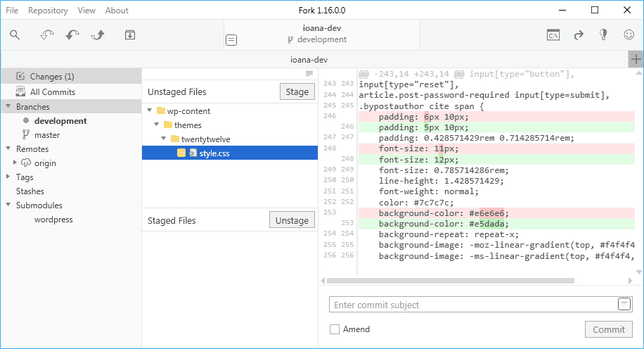Click the search magnifier icon in toolbar

pos(15,35)
